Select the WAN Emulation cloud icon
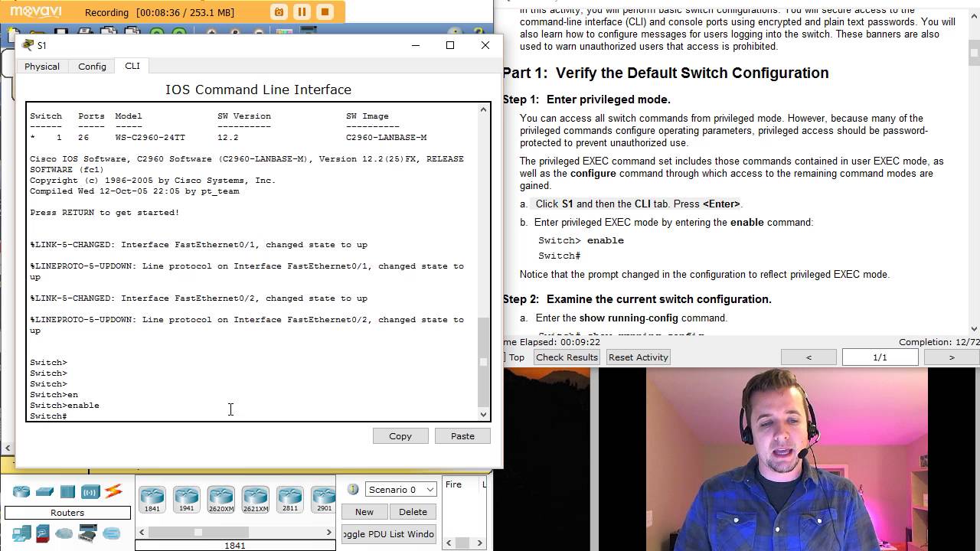The height and width of the screenshot is (551, 980). point(64,533)
